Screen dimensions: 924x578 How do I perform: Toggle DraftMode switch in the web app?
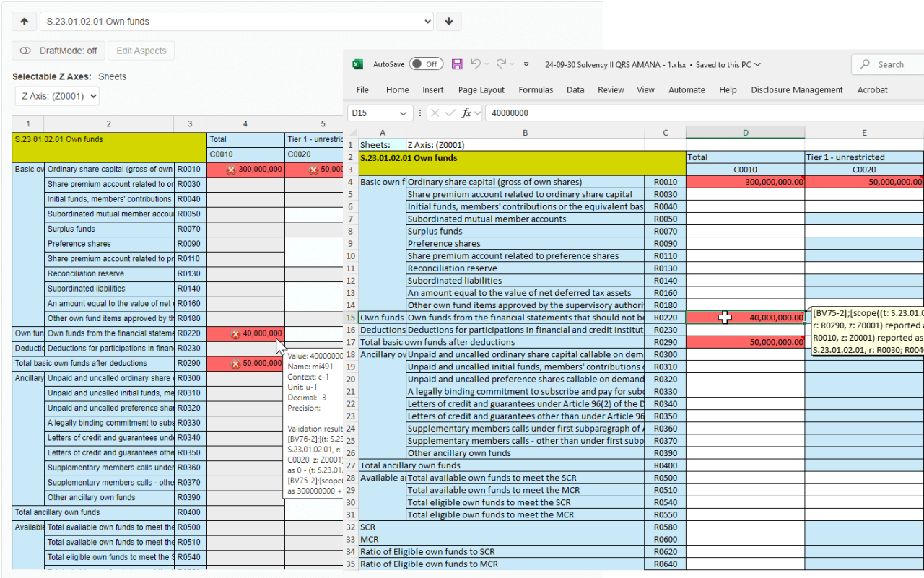[26, 51]
